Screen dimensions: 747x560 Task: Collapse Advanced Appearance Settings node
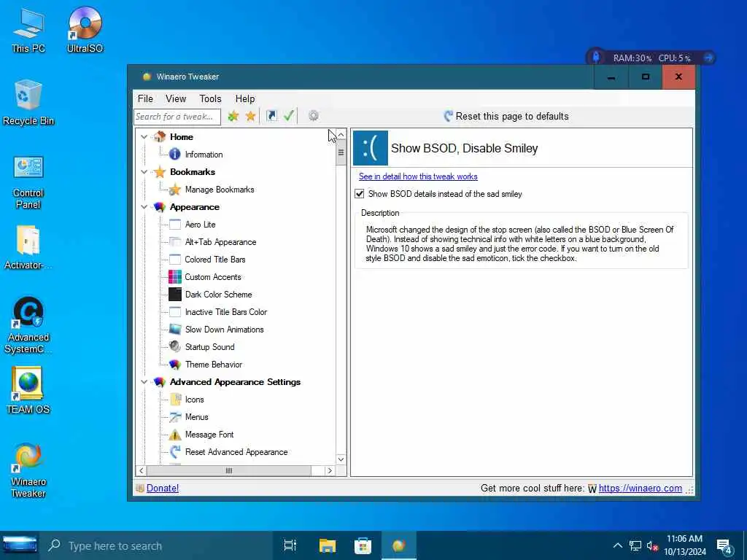pos(144,382)
